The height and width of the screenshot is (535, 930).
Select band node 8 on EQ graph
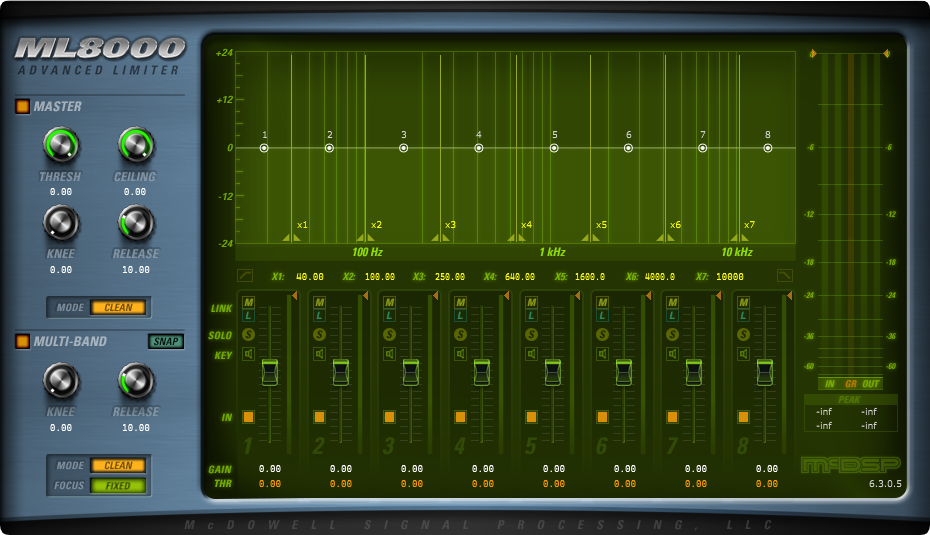[767, 148]
